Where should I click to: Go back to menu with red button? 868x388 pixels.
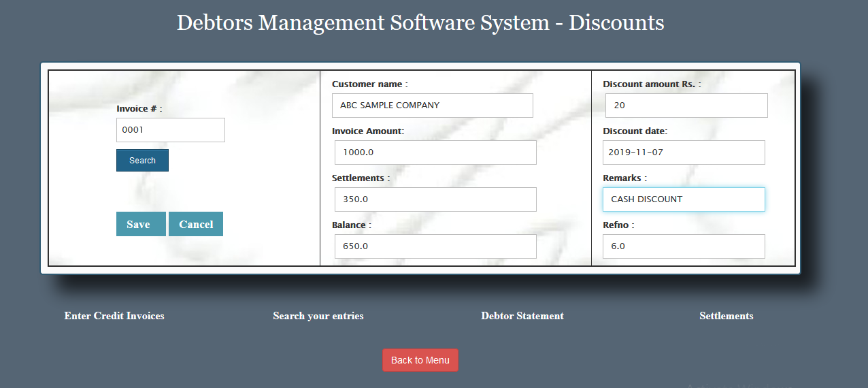click(420, 360)
